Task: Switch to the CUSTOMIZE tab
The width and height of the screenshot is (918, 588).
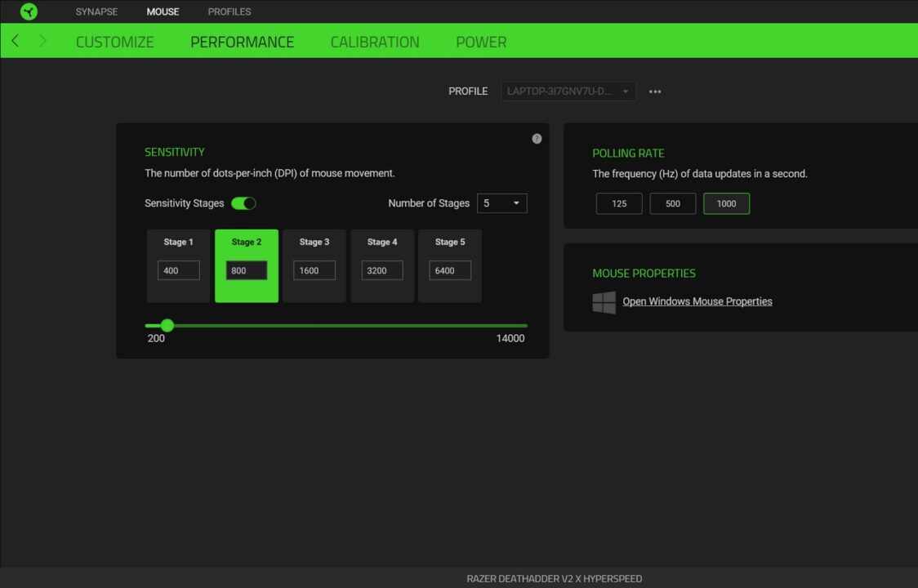Action: pos(114,42)
